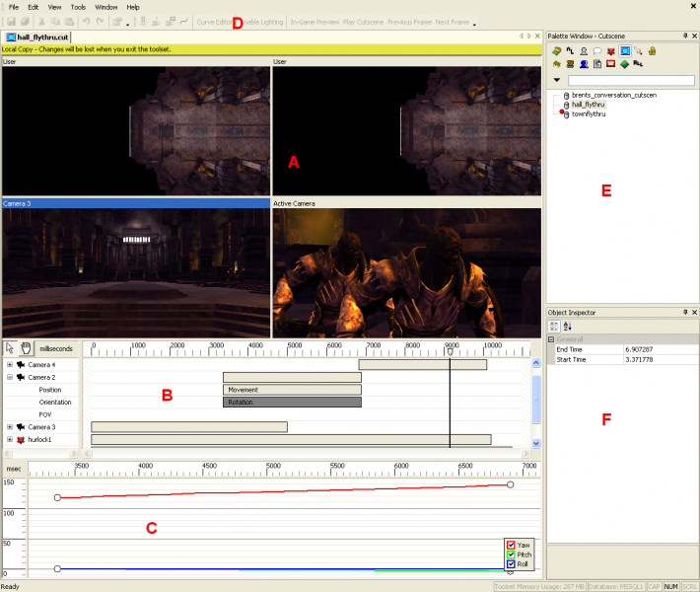
Task: Collapse the Camera 2 track
Action: click(10, 377)
